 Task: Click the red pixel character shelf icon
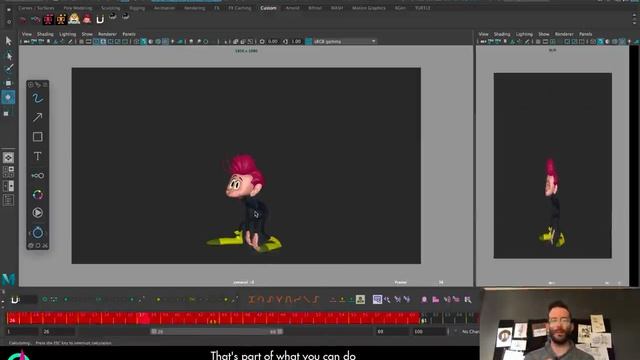48,19
